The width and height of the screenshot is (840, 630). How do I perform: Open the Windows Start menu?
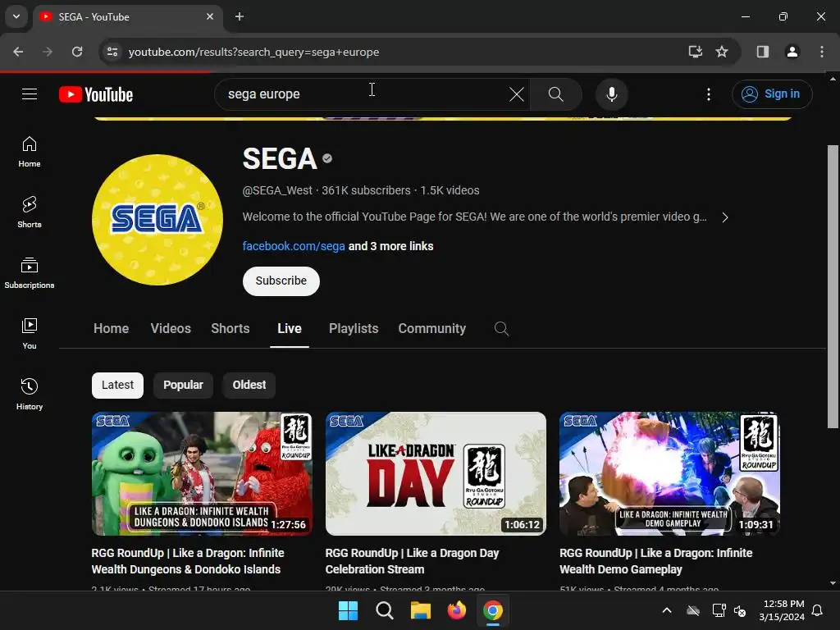[348, 610]
